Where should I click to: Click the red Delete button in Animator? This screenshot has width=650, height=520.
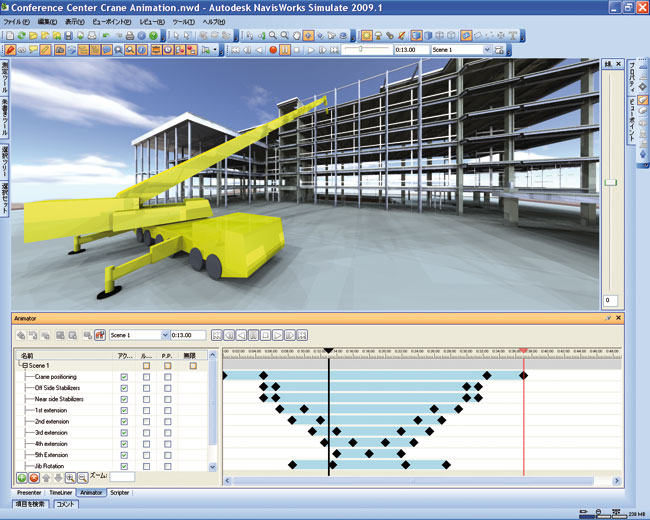(x=35, y=478)
